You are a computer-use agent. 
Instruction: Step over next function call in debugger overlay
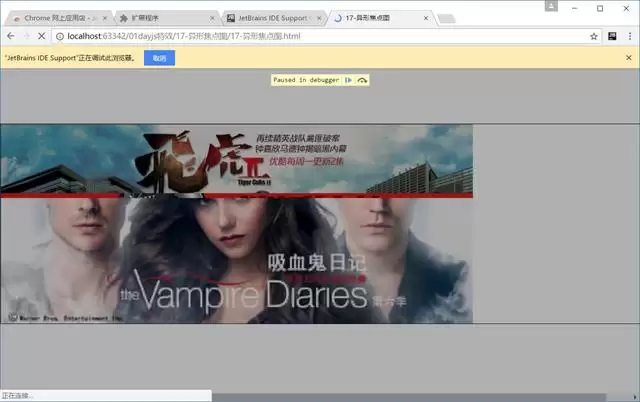tap(362, 80)
